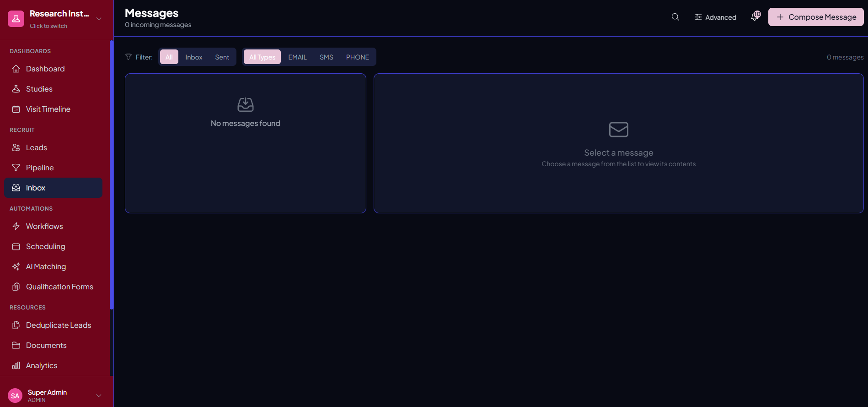Open Studies in sidebar
This screenshot has width=868, height=407.
point(54,89)
